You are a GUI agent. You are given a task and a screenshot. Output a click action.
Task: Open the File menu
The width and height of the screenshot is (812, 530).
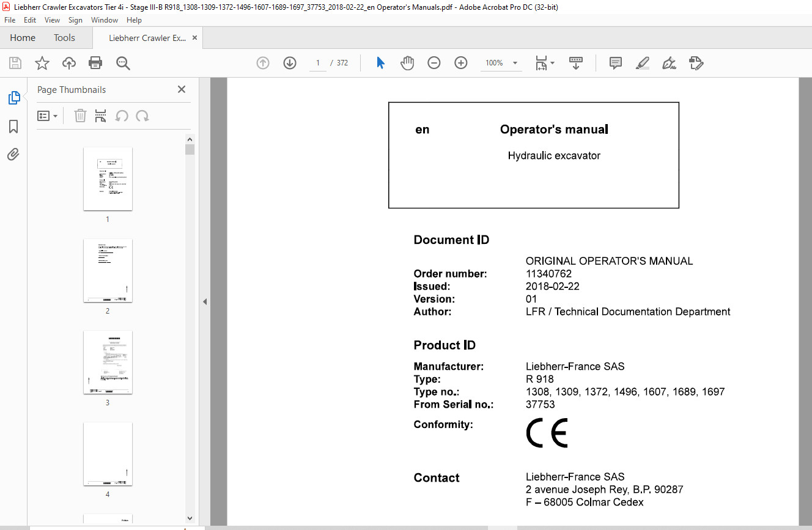tap(10, 20)
